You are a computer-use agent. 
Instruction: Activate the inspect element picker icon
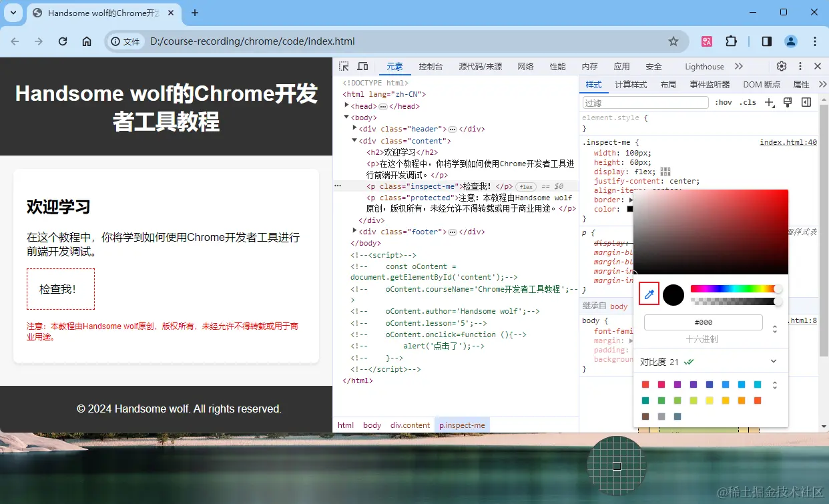click(344, 66)
